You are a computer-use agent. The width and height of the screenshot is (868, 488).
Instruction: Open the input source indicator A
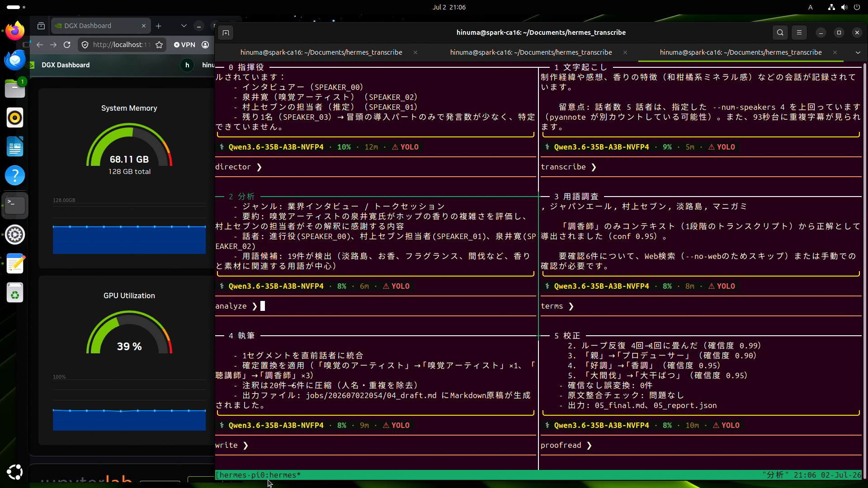811,7
